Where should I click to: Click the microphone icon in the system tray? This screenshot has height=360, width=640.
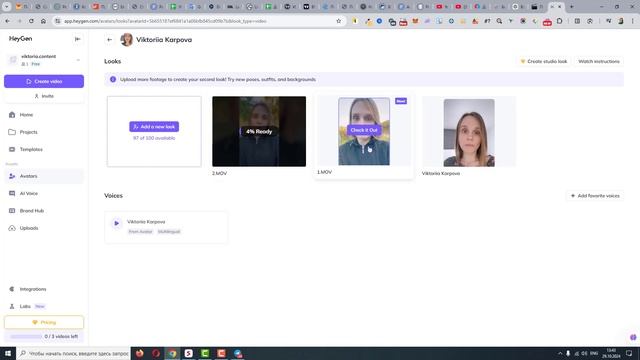568,353
